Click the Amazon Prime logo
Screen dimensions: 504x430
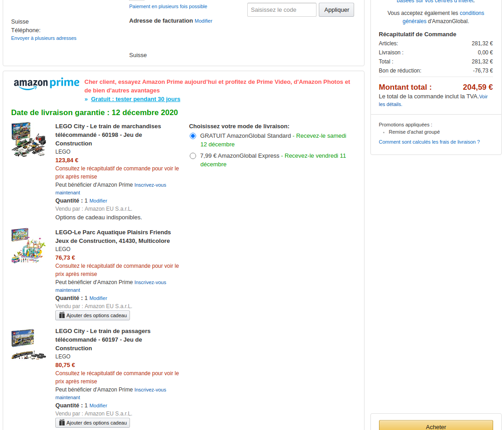point(47,83)
